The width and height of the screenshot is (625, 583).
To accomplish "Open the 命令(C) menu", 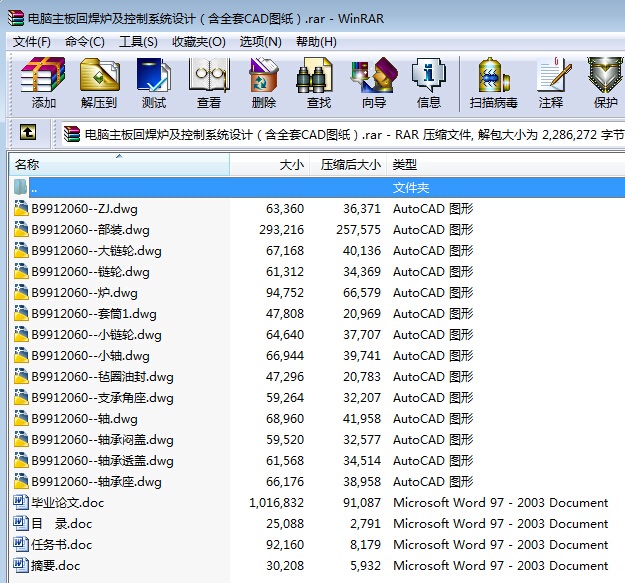I will coord(85,41).
